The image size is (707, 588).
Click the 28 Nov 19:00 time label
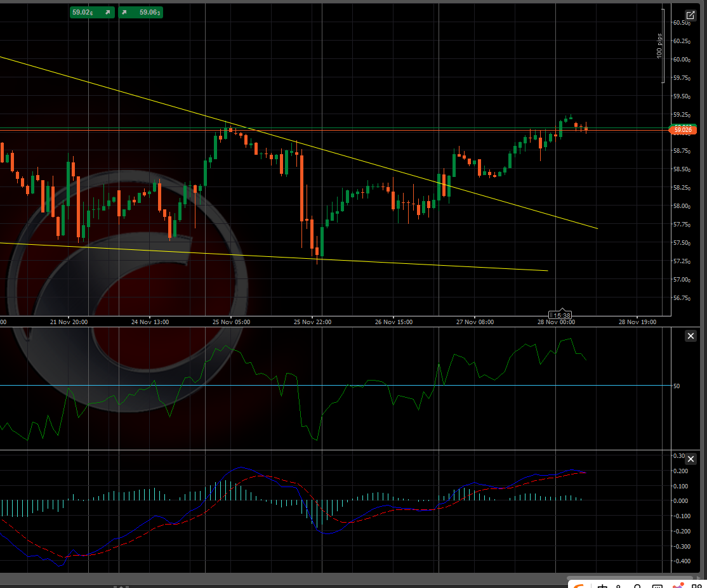tap(638, 322)
